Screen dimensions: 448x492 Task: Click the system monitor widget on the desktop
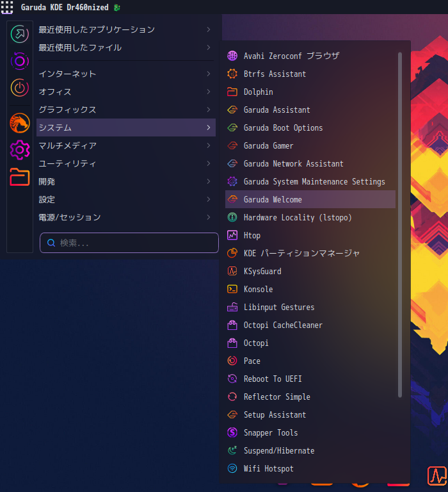click(437, 476)
